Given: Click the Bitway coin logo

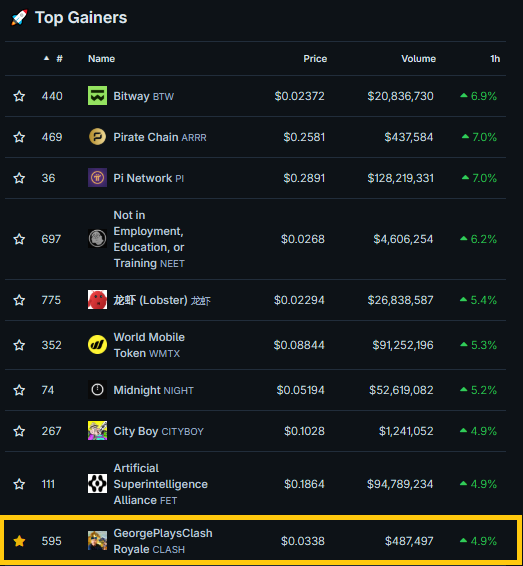Looking at the screenshot, I should click(x=97, y=96).
